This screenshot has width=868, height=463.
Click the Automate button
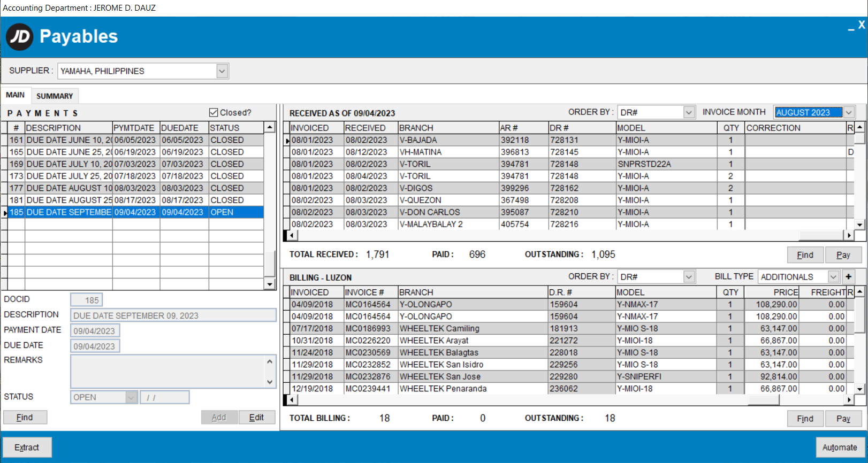coord(840,447)
